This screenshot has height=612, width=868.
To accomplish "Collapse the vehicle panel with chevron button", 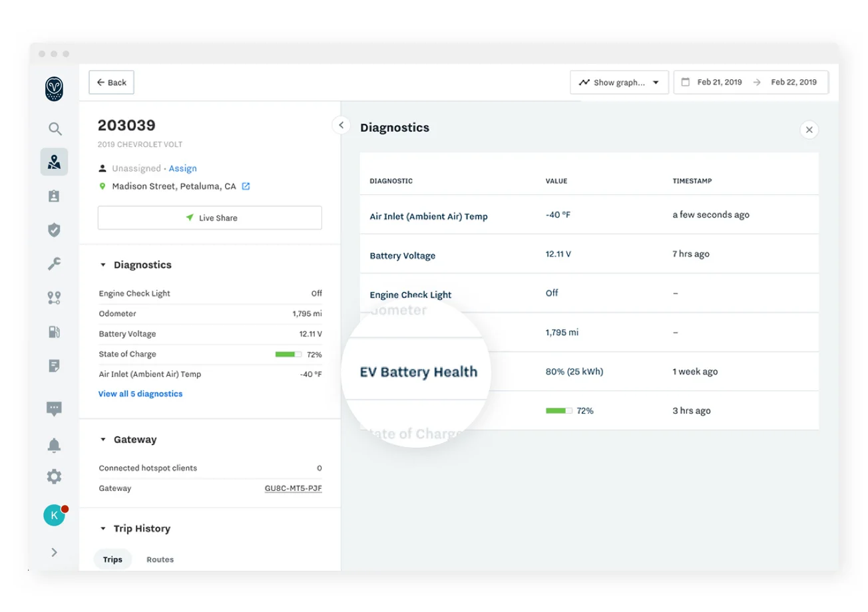I will click(341, 125).
